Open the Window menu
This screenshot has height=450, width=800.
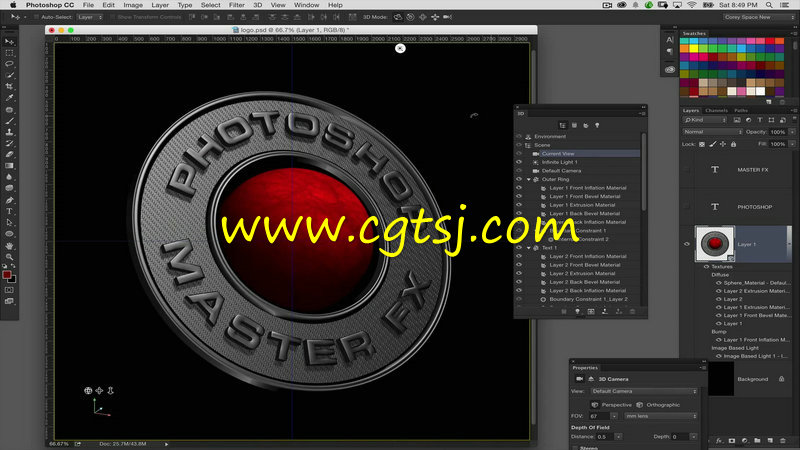(x=307, y=5)
